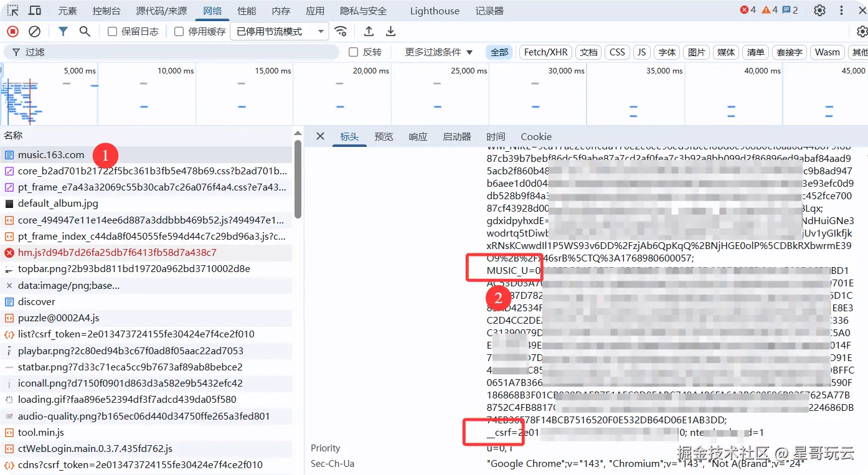The image size is (868, 475).
Task: Select the default_album.jpg request
Action: pyautogui.click(x=146, y=204)
